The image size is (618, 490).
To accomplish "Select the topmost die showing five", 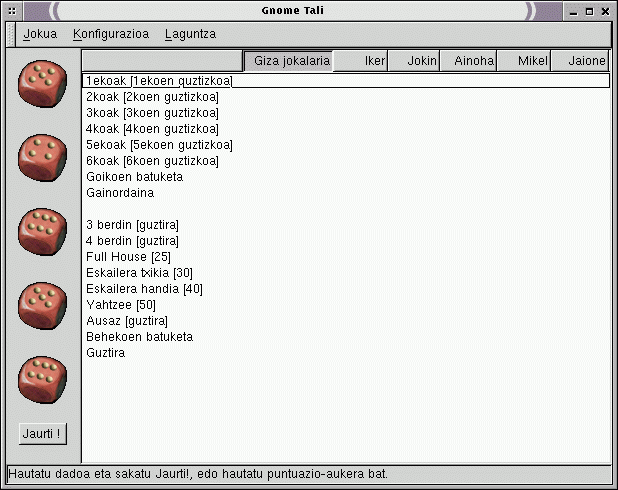I will click(43, 84).
